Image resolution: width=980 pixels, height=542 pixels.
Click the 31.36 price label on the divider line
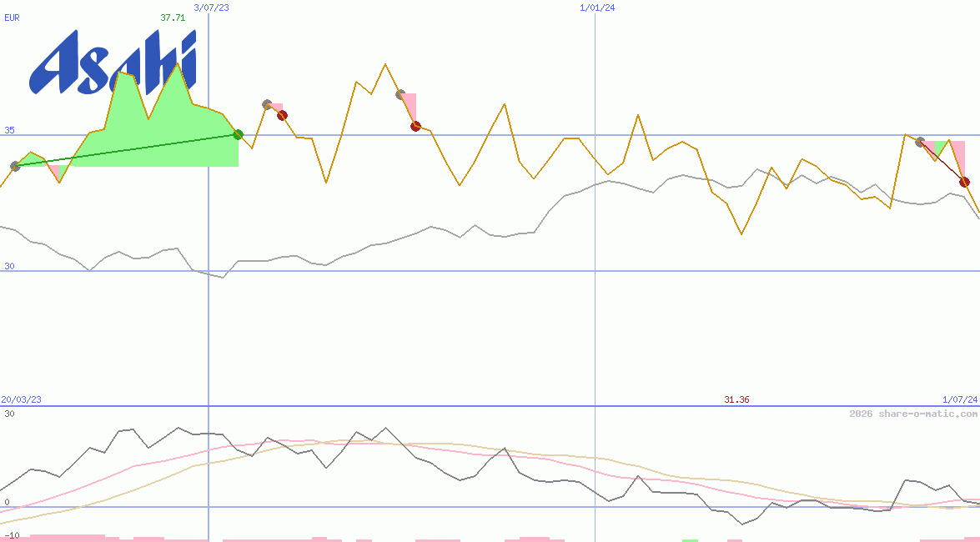click(737, 399)
